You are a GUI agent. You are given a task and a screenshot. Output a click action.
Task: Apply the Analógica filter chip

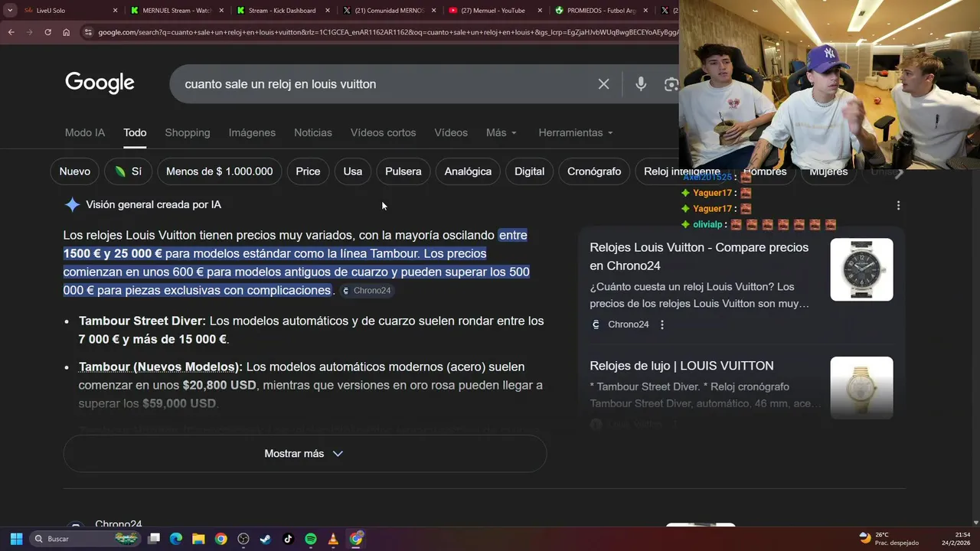468,171
